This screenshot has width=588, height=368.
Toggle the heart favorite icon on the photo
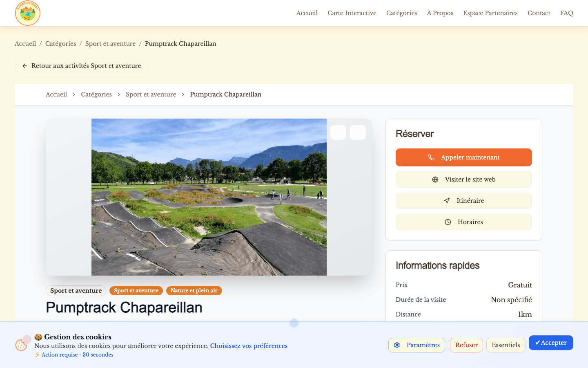pyautogui.click(x=338, y=132)
